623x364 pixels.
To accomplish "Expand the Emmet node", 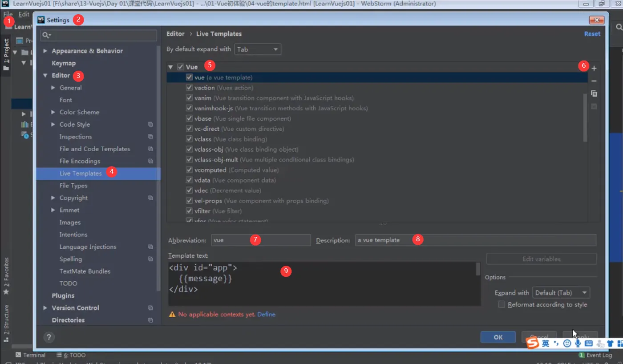I will (53, 210).
